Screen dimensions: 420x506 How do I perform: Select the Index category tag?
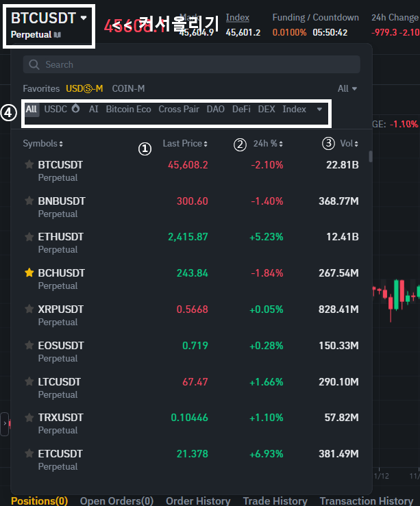(294, 109)
